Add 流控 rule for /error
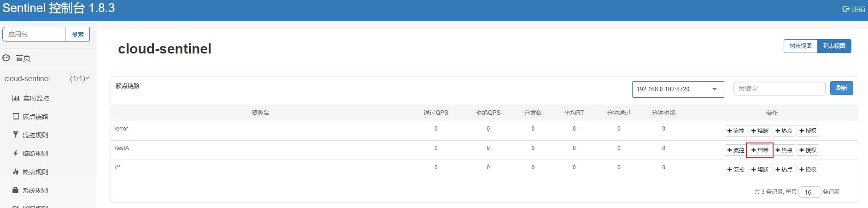Viewport: 868px width, 208px height. [736, 131]
